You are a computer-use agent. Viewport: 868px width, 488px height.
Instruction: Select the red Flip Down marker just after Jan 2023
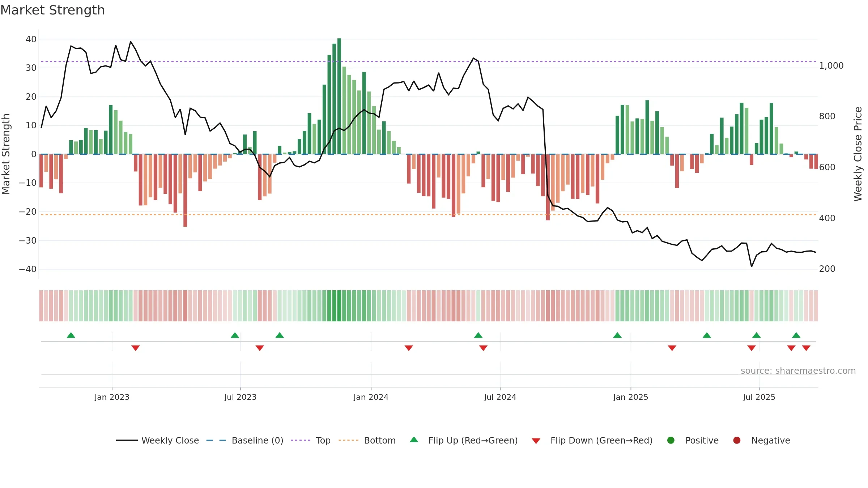click(136, 348)
